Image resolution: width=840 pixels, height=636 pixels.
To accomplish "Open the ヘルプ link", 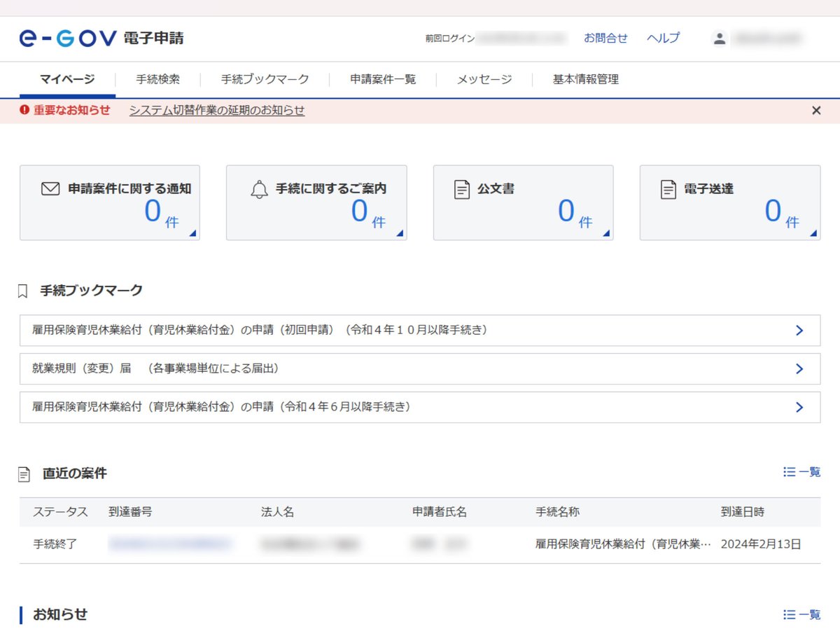I will 663,39.
